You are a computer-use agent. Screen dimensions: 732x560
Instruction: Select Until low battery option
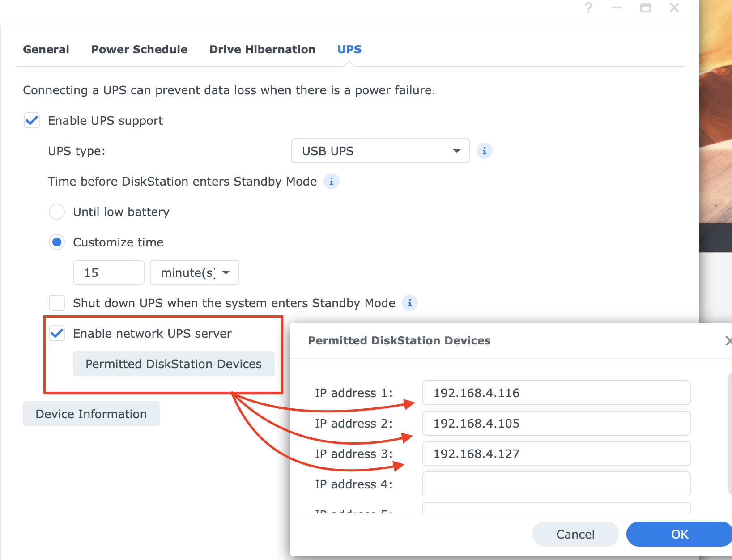[x=57, y=212]
